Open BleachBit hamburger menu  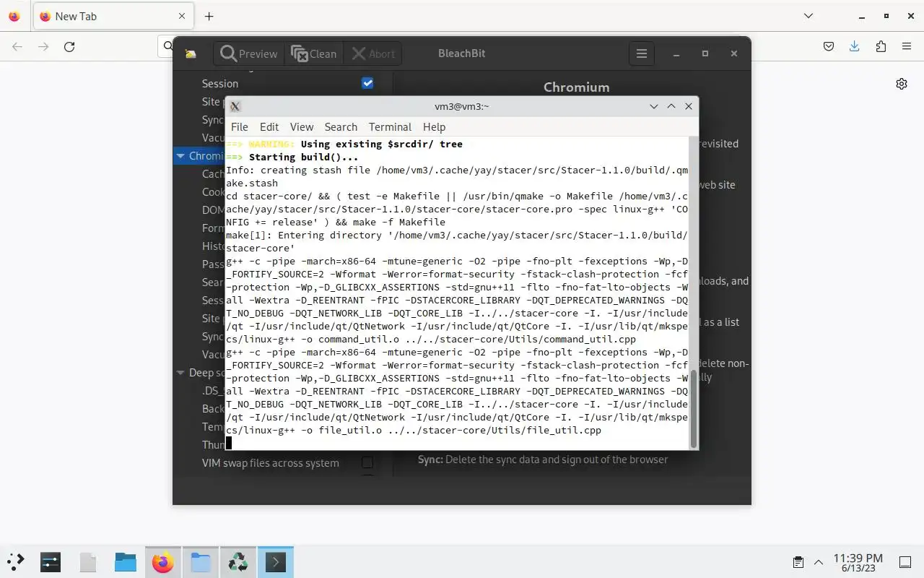click(641, 53)
